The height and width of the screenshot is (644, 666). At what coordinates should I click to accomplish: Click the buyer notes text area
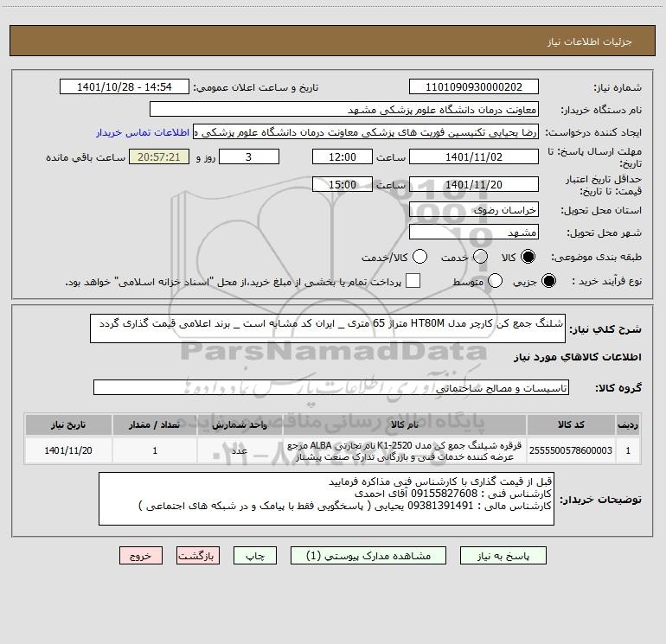(326, 499)
